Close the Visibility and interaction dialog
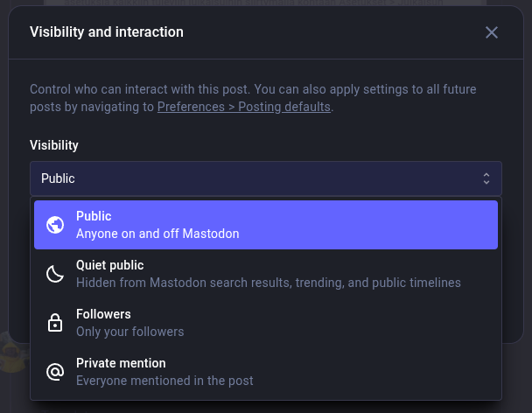 (492, 32)
